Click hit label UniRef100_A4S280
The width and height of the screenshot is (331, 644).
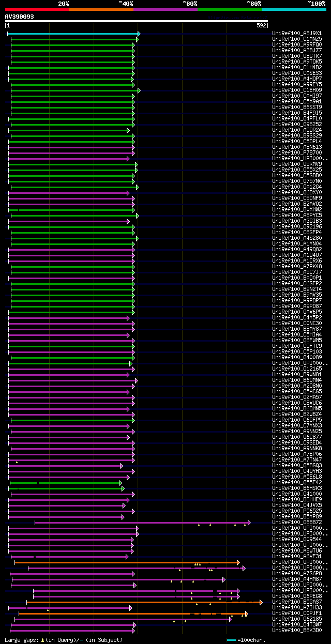tap(297, 238)
